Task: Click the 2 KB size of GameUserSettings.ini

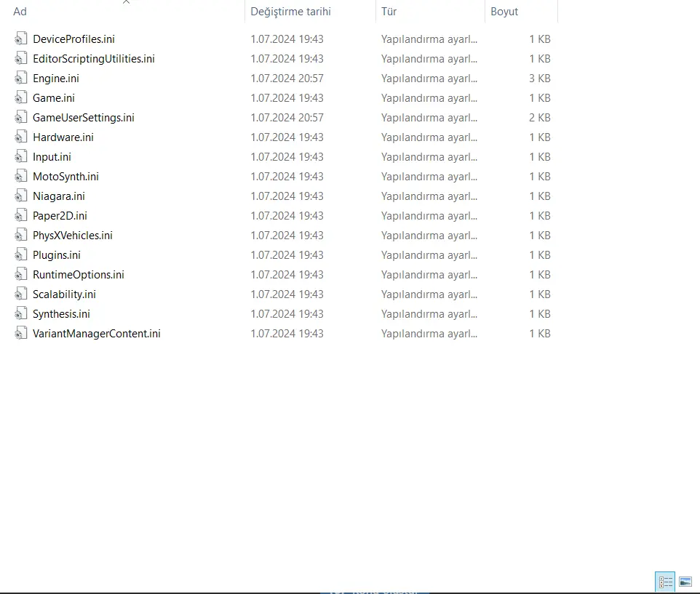Action: click(x=540, y=118)
